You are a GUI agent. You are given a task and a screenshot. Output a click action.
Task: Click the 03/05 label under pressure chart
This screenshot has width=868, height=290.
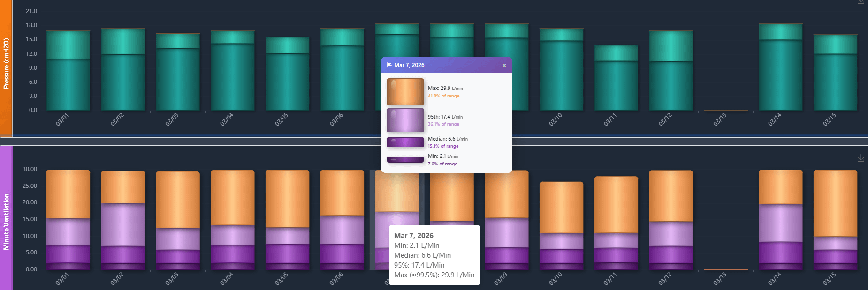282,119
